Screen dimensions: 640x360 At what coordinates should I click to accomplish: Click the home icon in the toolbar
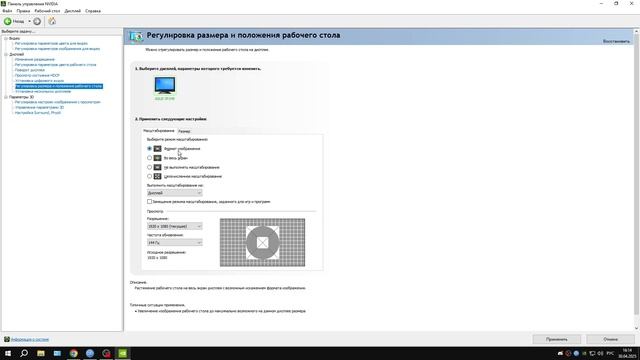(x=52, y=21)
